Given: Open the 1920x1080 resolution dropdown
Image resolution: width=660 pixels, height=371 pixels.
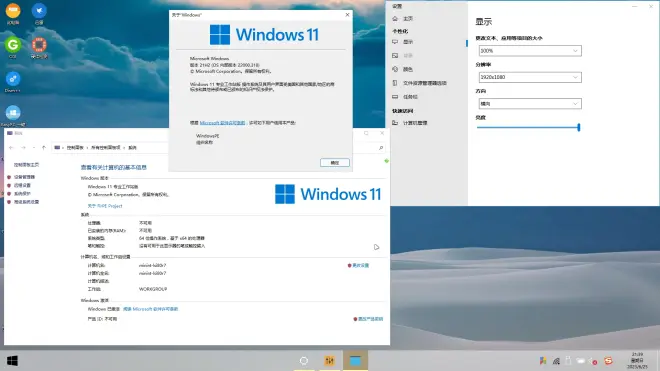Looking at the screenshot, I should click(530, 77).
